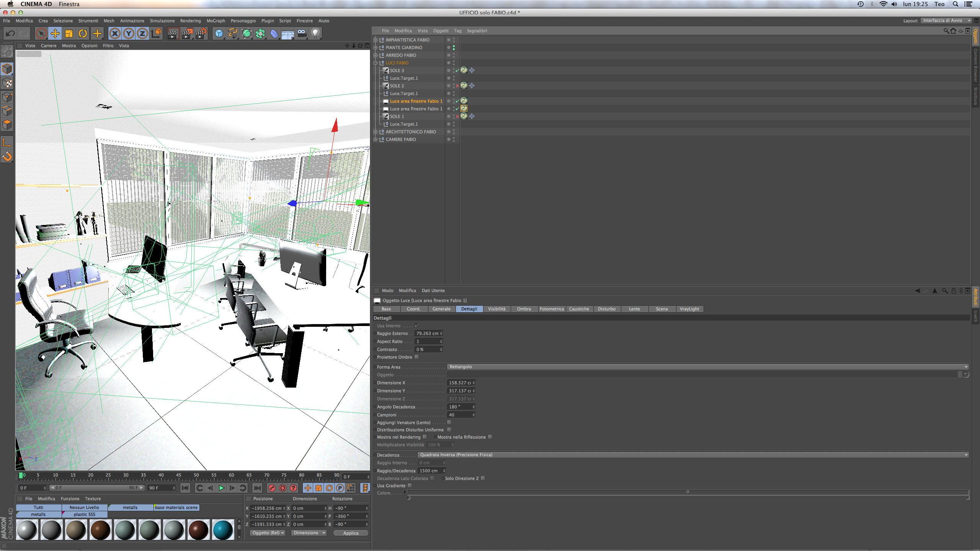Enable Mostra nel Rendering checkbox
This screenshot has width=980, height=551.
(425, 437)
